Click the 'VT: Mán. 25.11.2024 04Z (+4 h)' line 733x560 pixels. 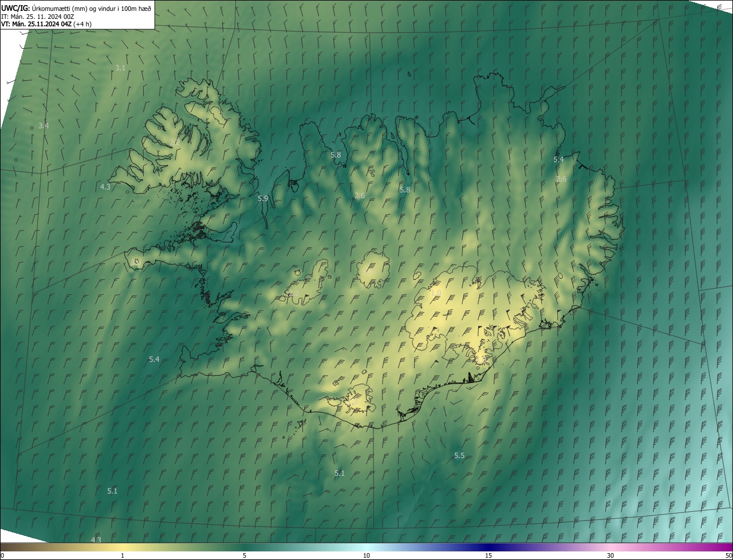[x=46, y=24]
